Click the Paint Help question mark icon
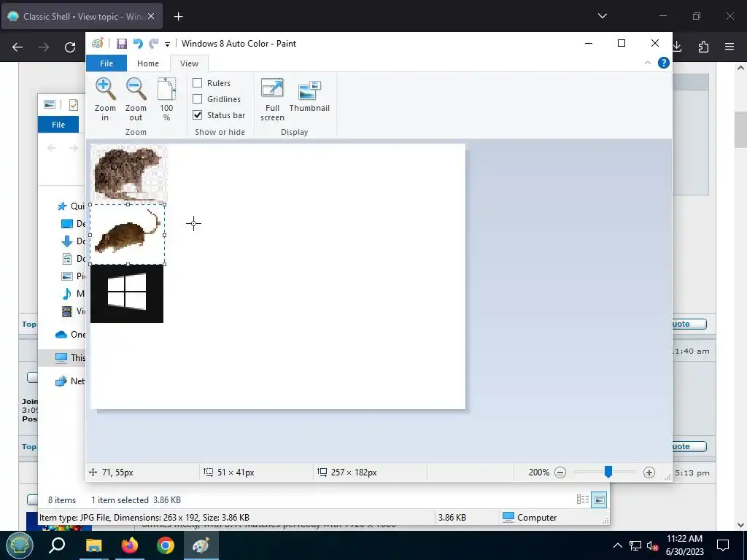This screenshot has width=747, height=560. (663, 63)
